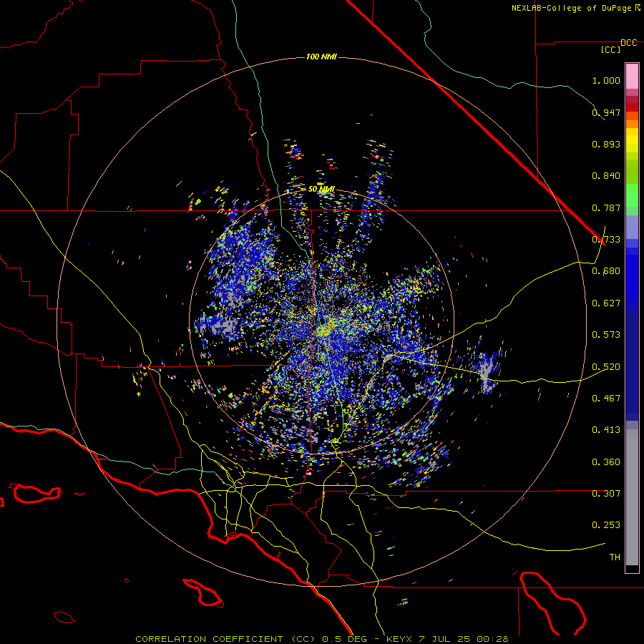
Task: Click the 0.787 color scale value
Action: (x=606, y=208)
